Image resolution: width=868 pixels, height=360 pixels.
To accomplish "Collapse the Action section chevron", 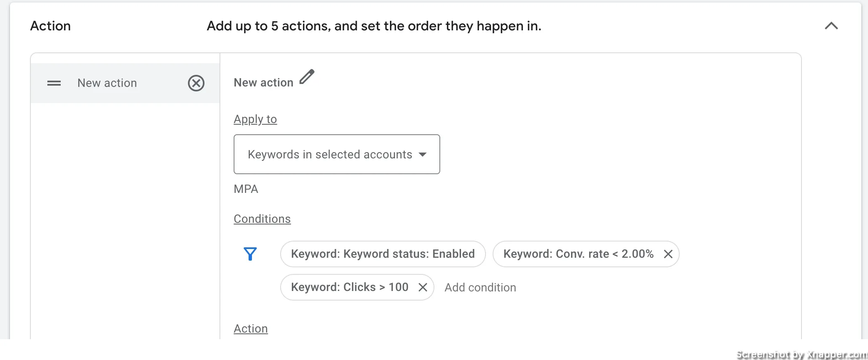I will coord(831,26).
